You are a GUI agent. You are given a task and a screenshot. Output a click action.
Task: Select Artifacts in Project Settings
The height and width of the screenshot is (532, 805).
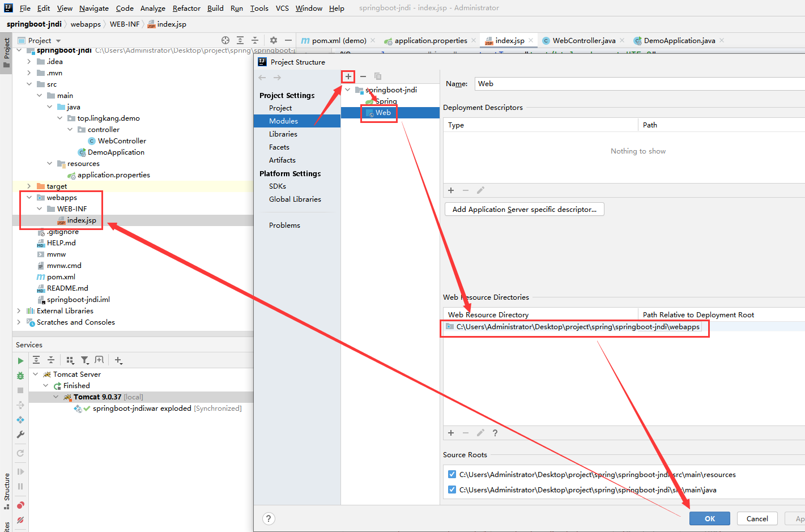(x=282, y=160)
